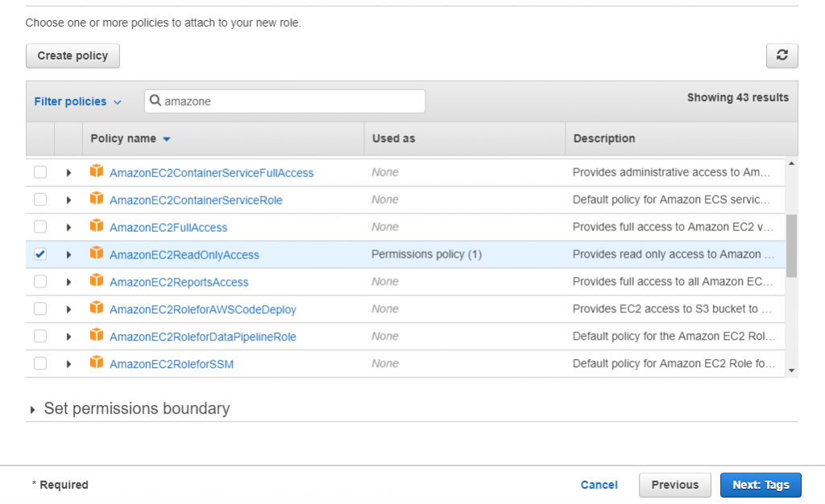Check the AmazonEC2ContainerServiceFullAccess checkbox
The image size is (825, 504).
click(x=40, y=172)
